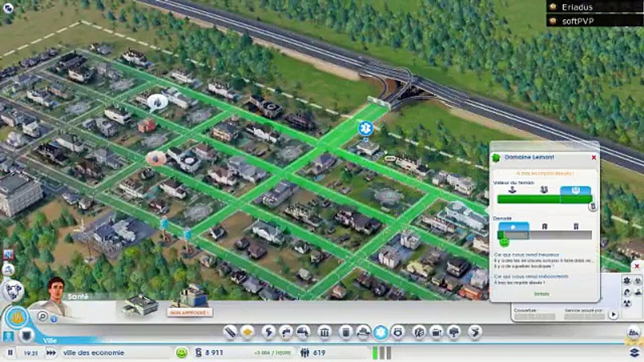Select the curved arrow data map icon
The width and height of the screenshot is (644, 362).
tap(627, 292)
